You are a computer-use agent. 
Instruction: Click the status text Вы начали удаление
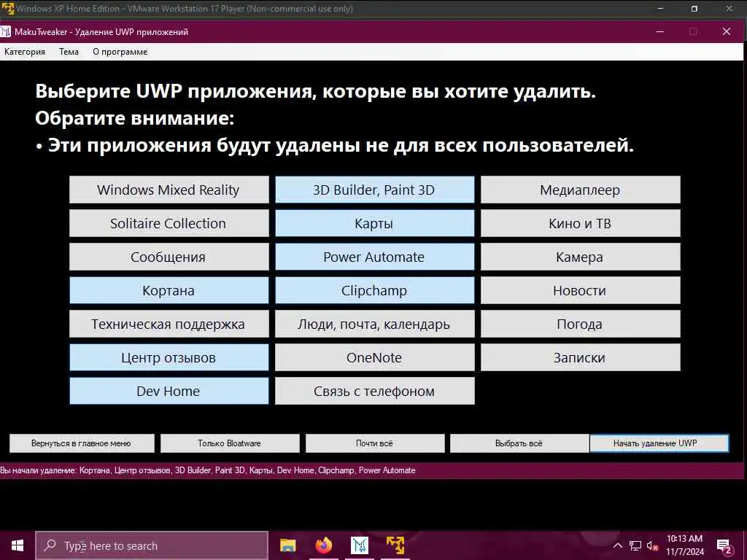[208, 470]
